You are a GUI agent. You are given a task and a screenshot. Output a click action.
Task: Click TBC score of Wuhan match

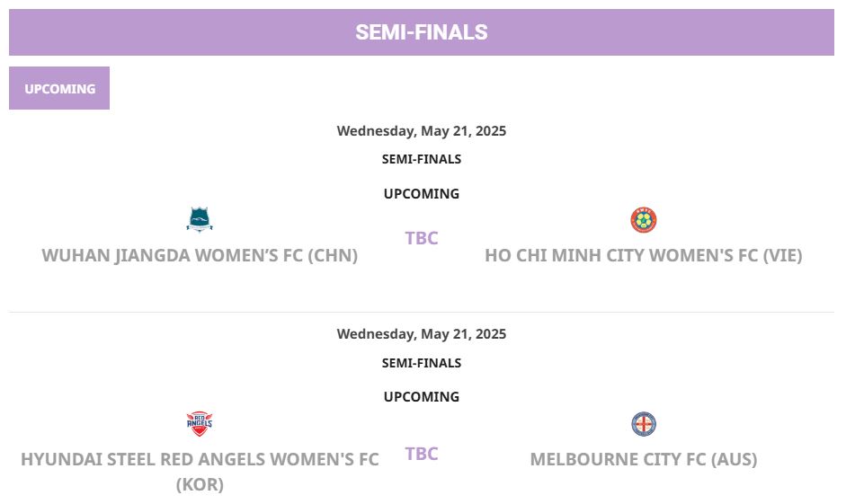point(422,238)
